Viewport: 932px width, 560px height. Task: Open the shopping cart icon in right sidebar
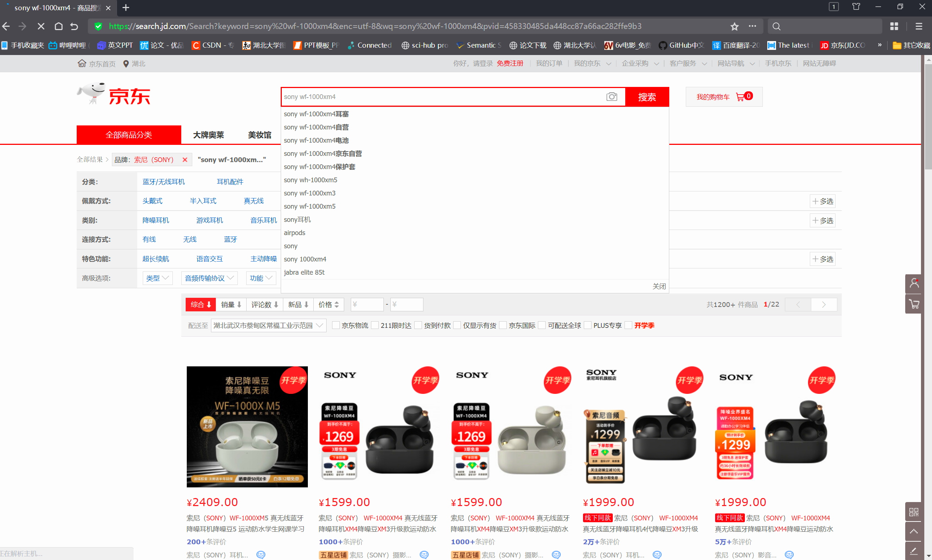point(914,304)
